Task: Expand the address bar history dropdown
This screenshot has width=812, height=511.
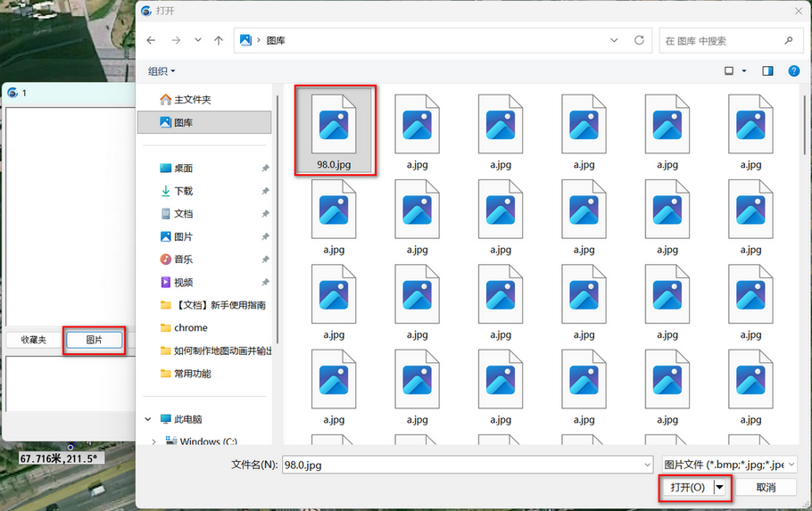Action: 614,40
